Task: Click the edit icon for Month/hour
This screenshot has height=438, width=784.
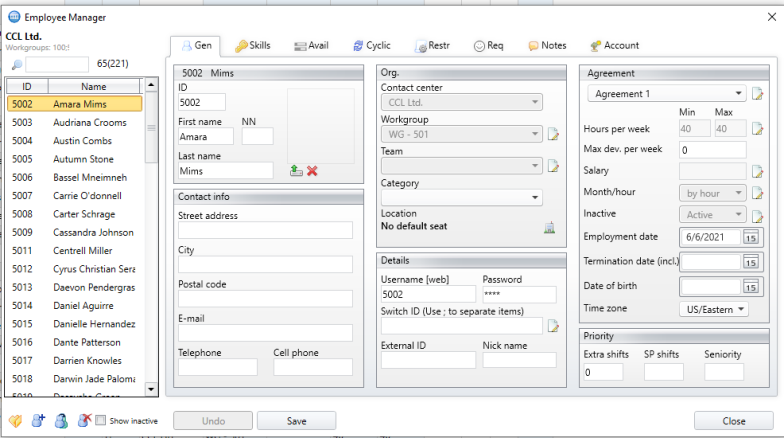Action: point(758,193)
